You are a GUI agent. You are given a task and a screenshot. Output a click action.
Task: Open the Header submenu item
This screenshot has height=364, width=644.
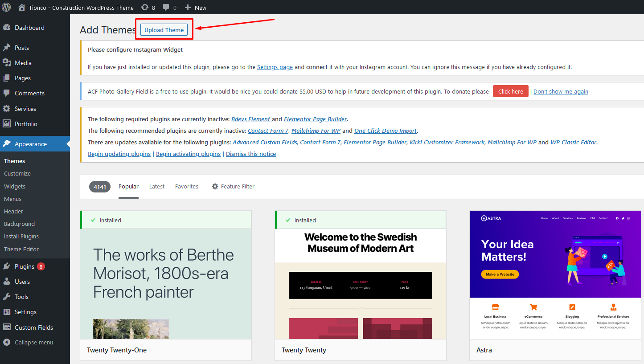[14, 211]
